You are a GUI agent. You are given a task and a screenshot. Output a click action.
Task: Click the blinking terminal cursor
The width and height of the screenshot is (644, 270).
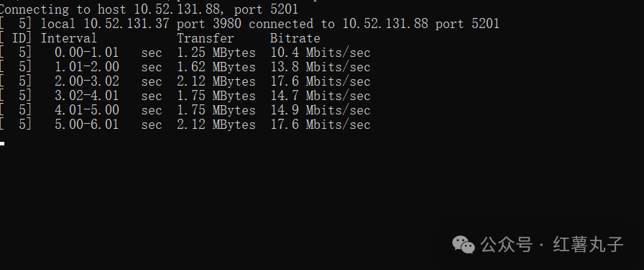(2, 144)
